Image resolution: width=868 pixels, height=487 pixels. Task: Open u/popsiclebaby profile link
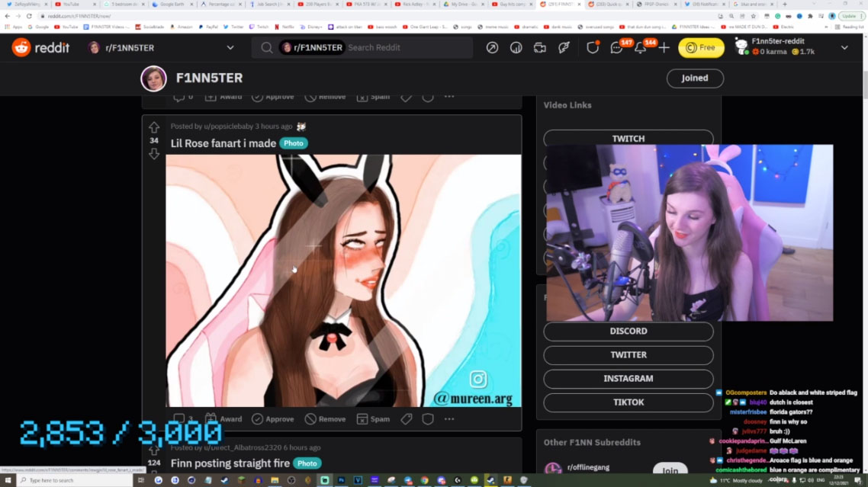tap(228, 127)
